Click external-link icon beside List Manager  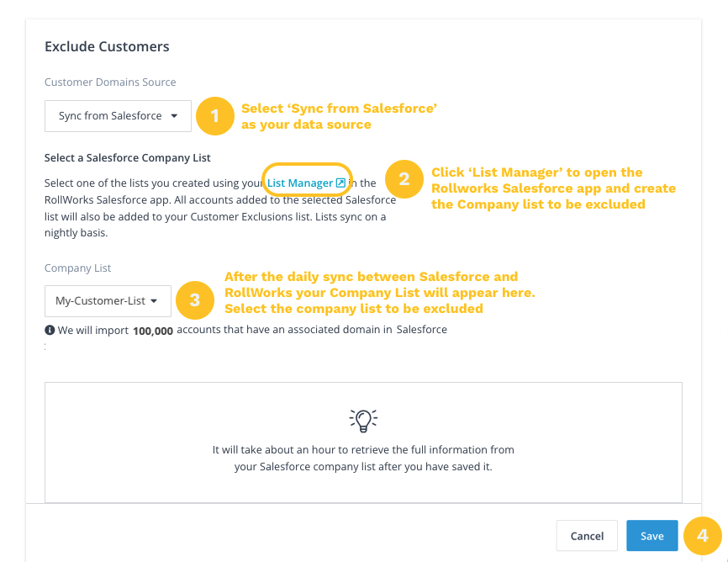click(x=340, y=183)
